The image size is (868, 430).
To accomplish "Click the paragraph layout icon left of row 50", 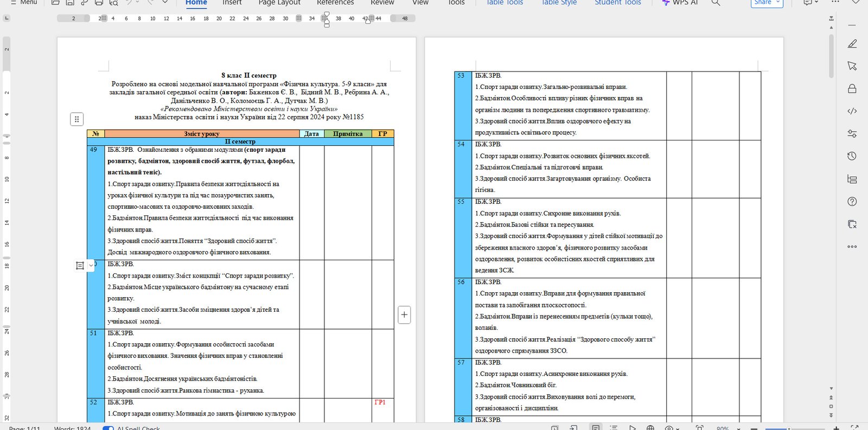I will 80,266.
